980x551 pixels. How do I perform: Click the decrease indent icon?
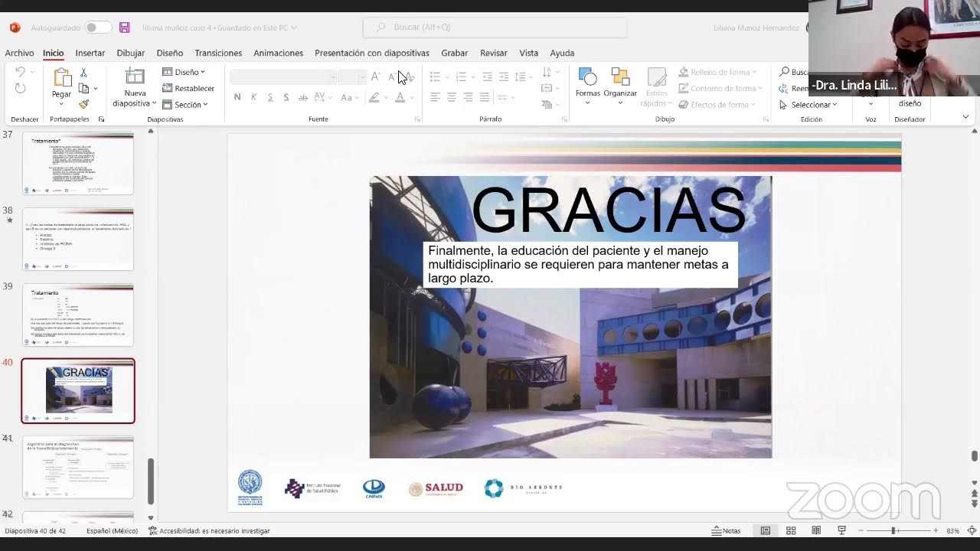(487, 77)
